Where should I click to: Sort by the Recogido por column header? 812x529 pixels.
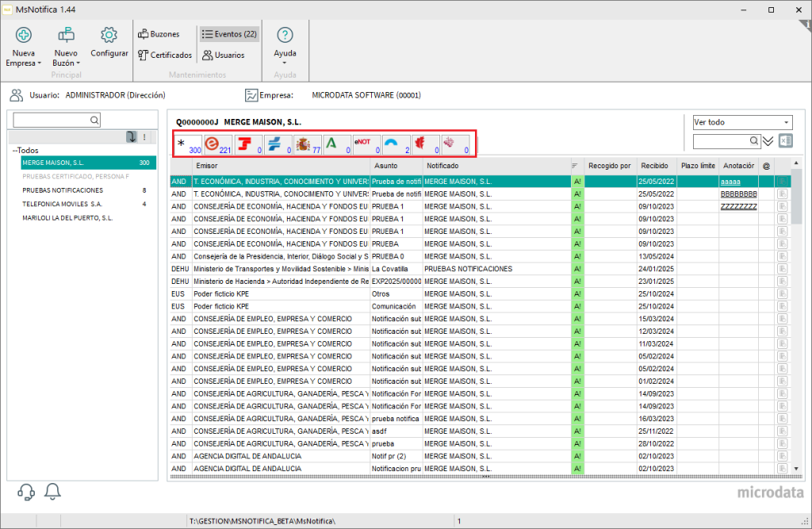point(610,166)
